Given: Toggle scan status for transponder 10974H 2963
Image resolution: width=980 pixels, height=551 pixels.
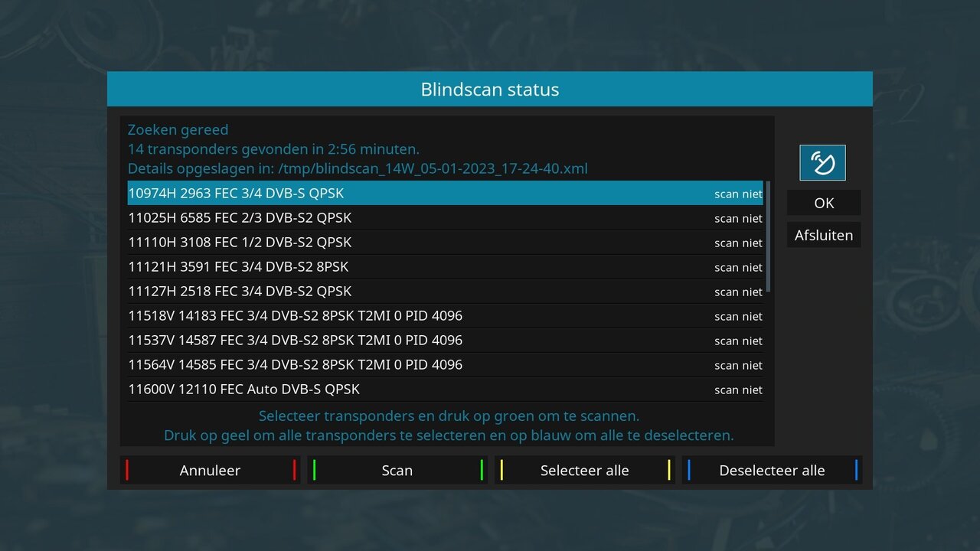Looking at the screenshot, I should (x=737, y=194).
